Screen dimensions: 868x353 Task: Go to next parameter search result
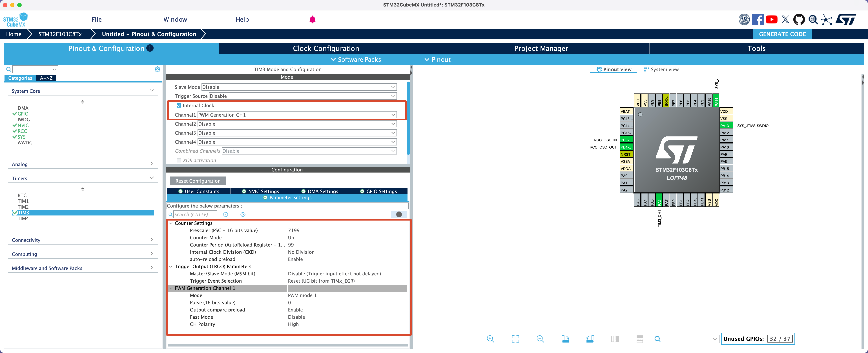coord(243,215)
